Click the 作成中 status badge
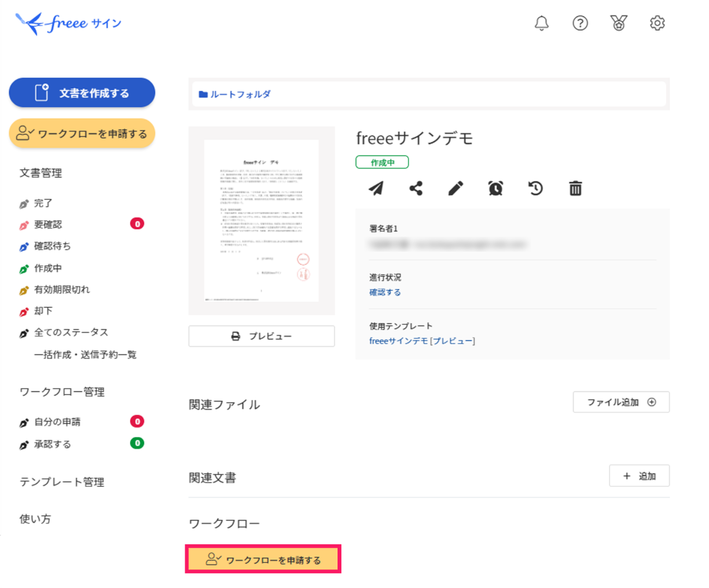This screenshot has width=709, height=588. click(x=382, y=162)
